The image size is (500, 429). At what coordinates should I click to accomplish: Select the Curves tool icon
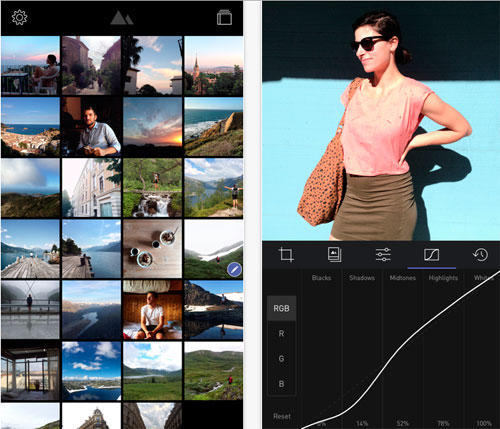tap(431, 255)
